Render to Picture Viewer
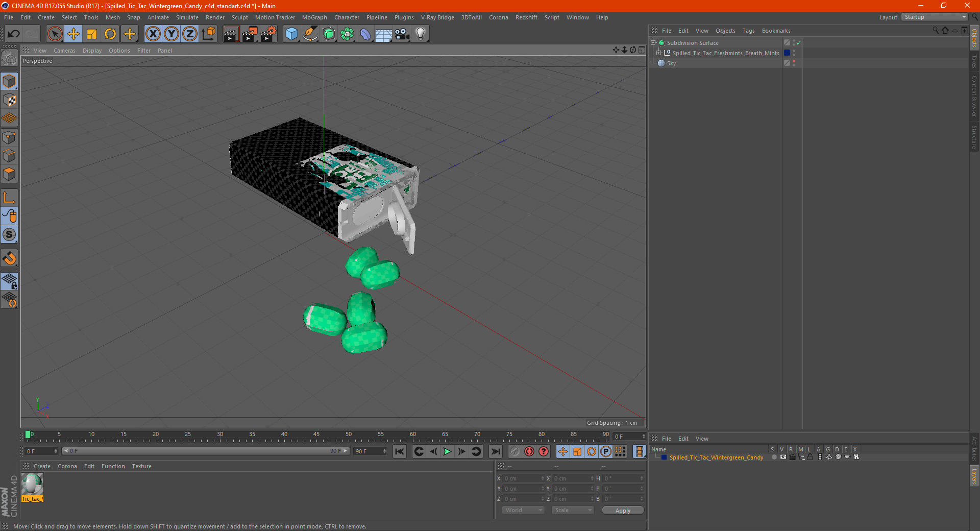 [250, 34]
